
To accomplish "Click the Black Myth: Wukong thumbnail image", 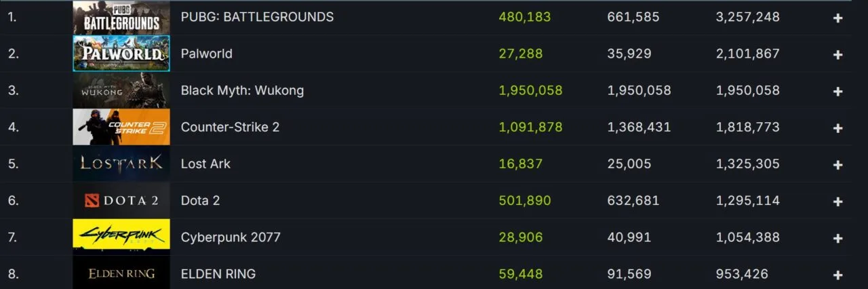I will [121, 90].
